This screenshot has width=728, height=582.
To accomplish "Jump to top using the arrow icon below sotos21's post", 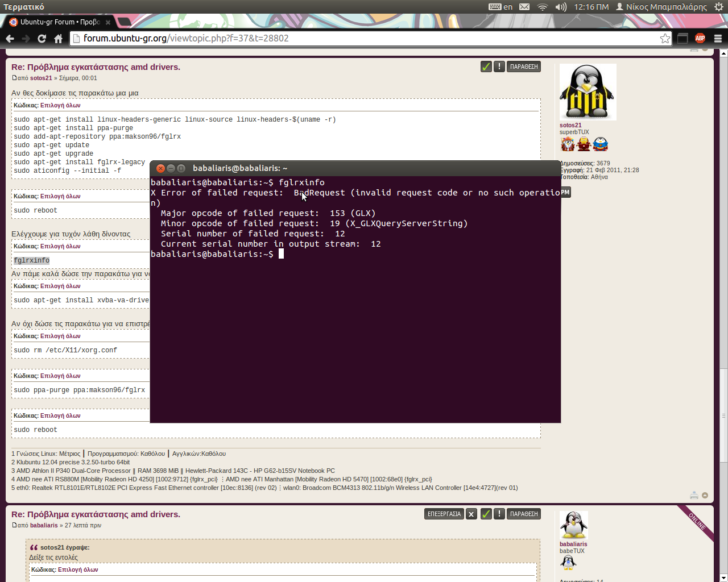I will click(x=705, y=495).
